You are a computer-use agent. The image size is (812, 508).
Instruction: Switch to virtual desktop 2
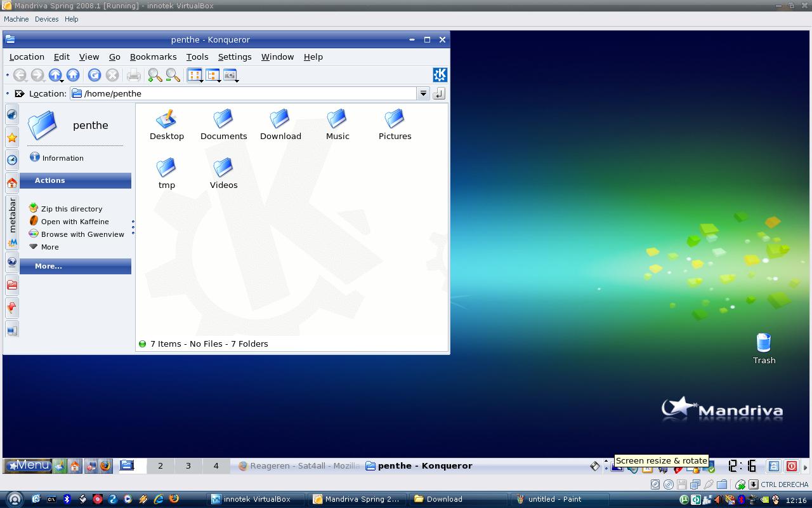click(160, 465)
